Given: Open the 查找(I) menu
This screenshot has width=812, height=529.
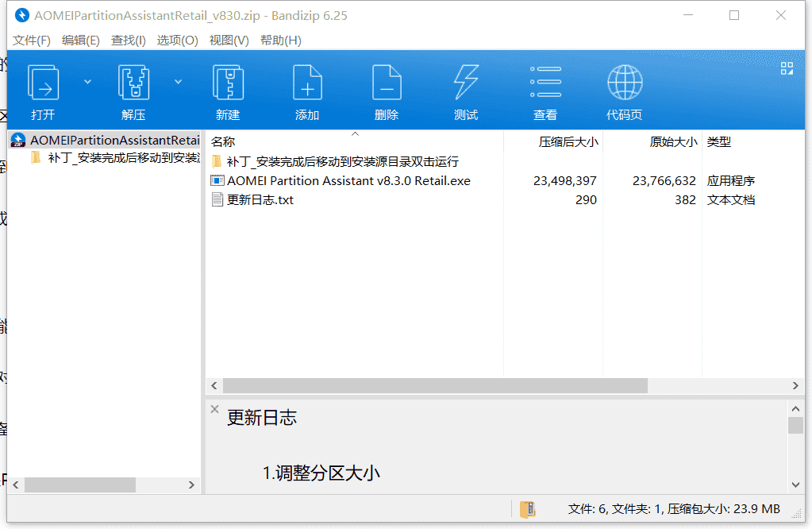Looking at the screenshot, I should coord(129,41).
